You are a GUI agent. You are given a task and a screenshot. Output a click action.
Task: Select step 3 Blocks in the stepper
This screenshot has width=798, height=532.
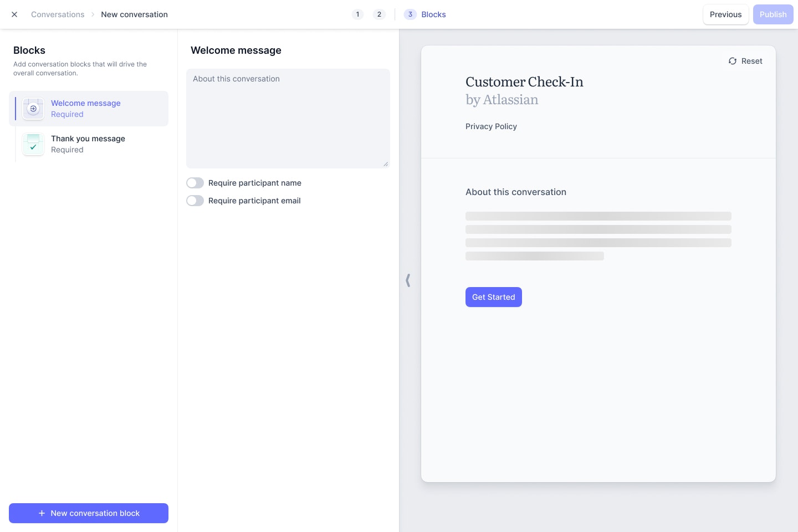pyautogui.click(x=425, y=14)
